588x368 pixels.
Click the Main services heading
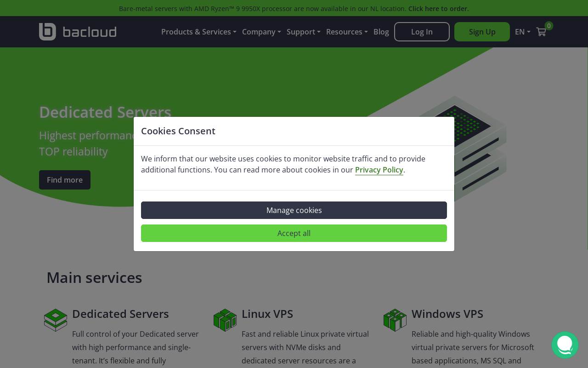(x=94, y=278)
